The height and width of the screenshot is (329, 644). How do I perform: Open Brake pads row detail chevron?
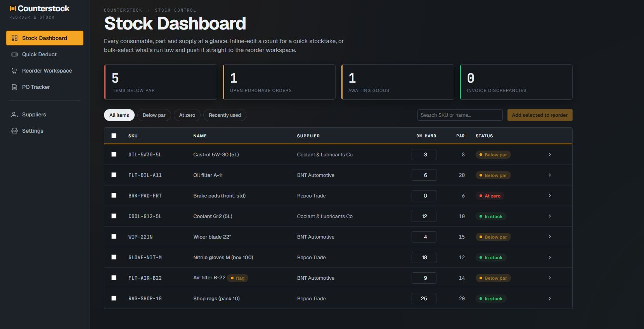pos(550,196)
